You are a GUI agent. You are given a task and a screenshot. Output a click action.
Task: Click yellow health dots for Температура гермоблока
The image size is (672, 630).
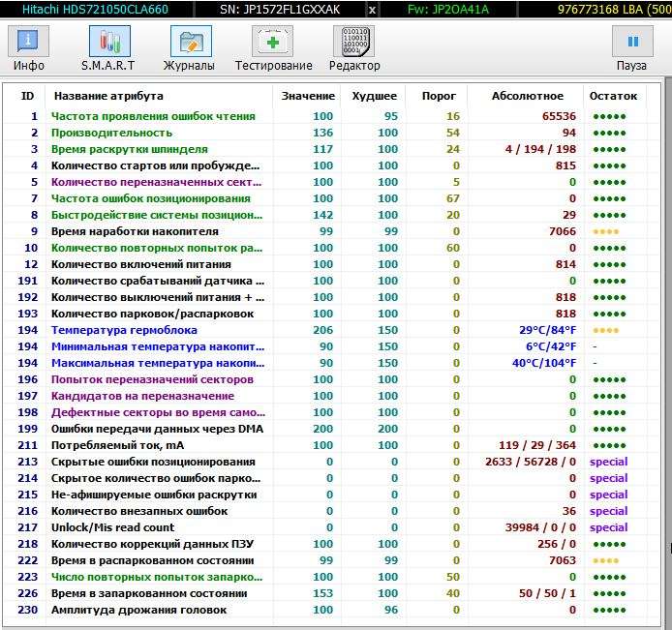[606, 330]
